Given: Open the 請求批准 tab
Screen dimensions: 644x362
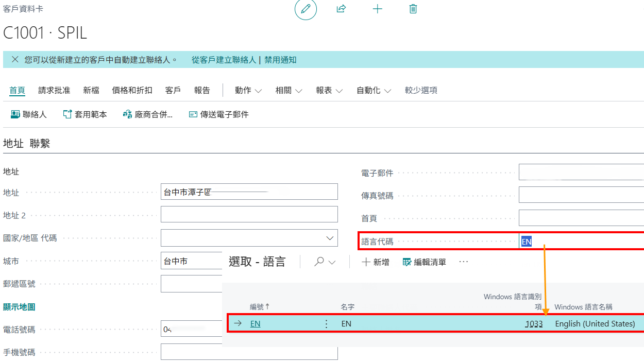Looking at the screenshot, I should pyautogui.click(x=54, y=90).
